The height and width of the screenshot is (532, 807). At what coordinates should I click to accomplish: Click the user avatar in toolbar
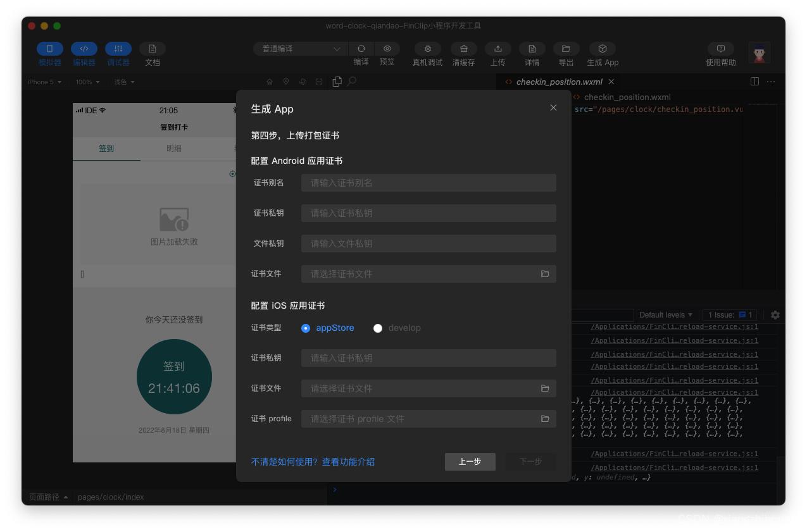point(760,53)
